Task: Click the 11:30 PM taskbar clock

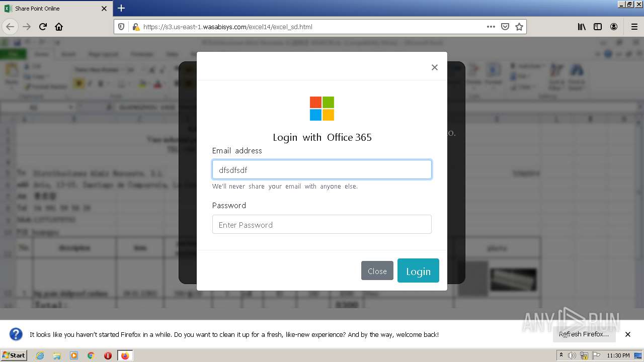Action: coord(618,355)
